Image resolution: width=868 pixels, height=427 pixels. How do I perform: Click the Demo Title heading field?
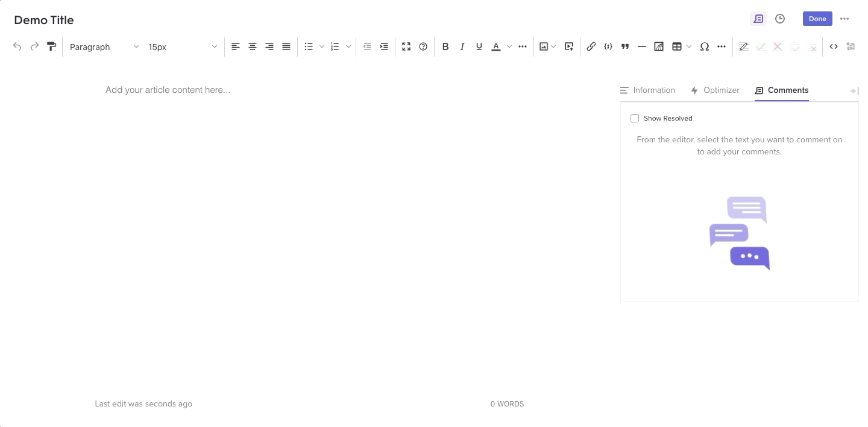(44, 20)
